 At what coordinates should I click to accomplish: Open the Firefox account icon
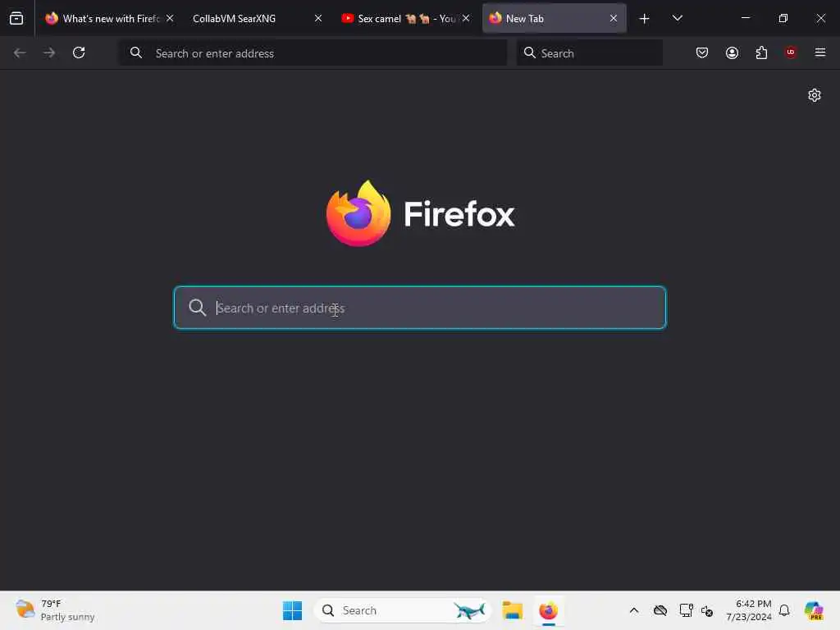pyautogui.click(x=732, y=52)
